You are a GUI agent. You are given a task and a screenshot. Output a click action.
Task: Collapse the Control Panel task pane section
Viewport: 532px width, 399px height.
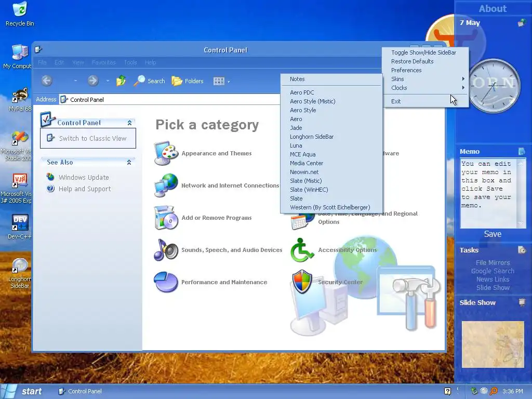pos(129,123)
